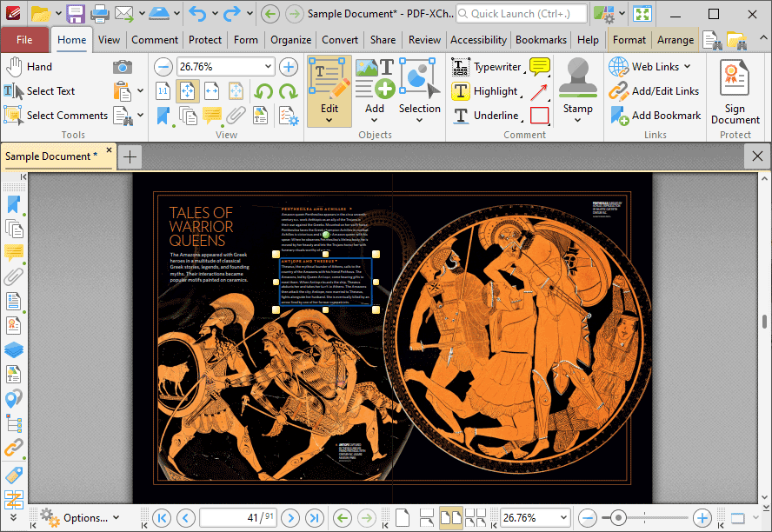Screen dimensions: 772x532
Task: Open Sign Document tool
Action: tap(735, 91)
